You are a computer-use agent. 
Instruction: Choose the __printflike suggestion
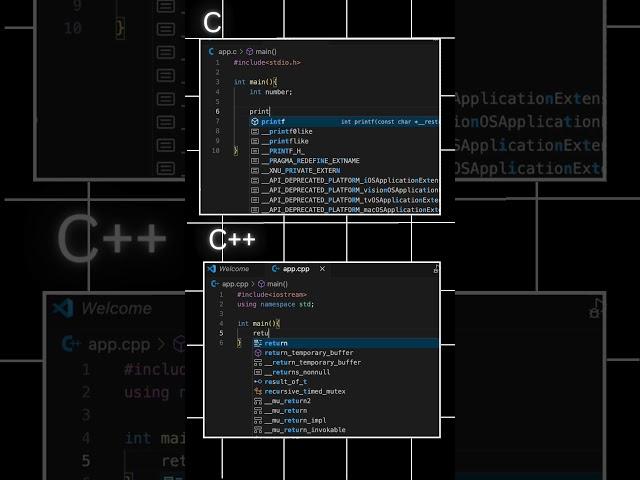click(344, 141)
